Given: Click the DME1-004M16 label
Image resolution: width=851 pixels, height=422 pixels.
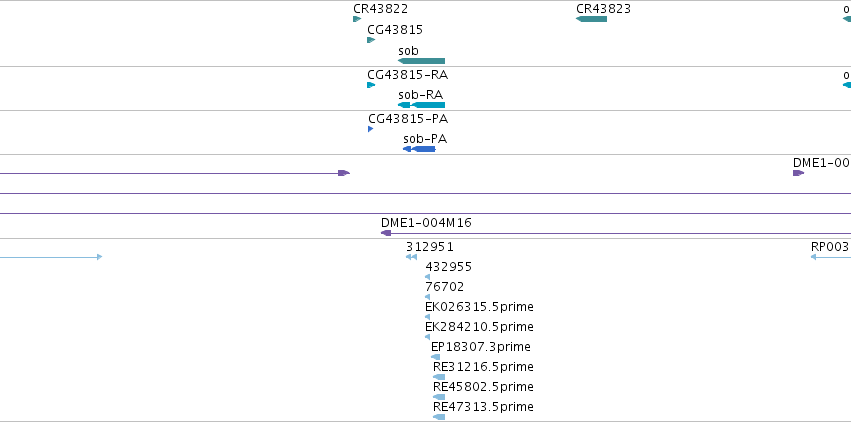Looking at the screenshot, I should click(426, 223).
